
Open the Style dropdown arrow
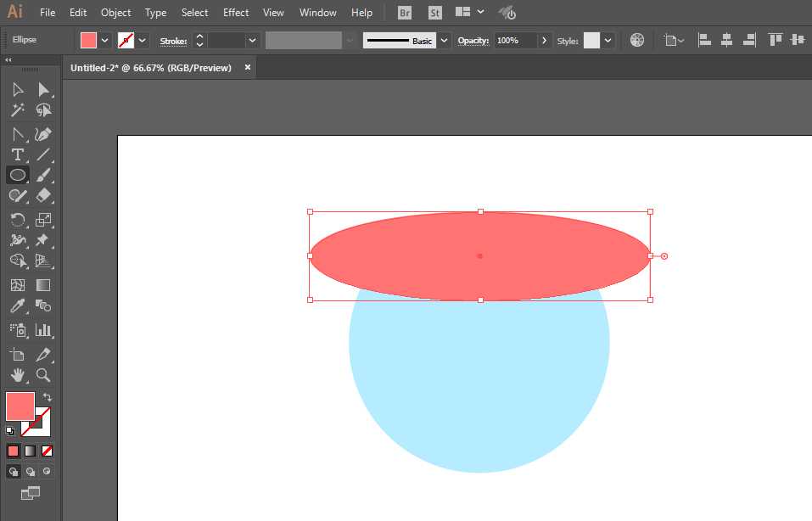click(x=608, y=41)
